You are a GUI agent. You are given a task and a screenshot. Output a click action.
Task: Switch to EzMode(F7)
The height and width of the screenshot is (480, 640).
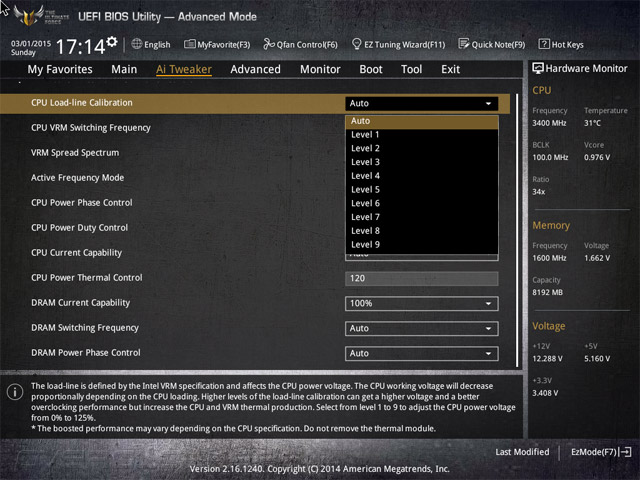coord(601,452)
